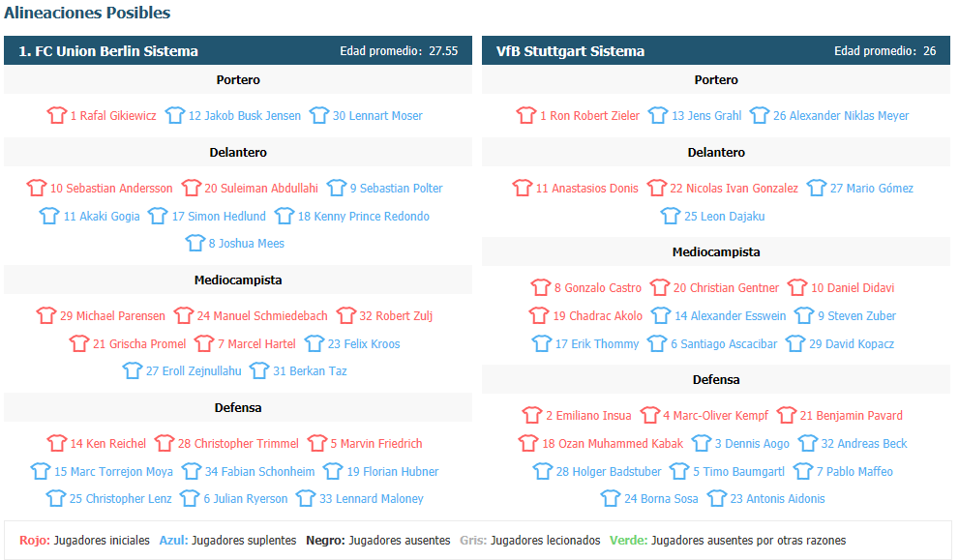Screen dimensions: 959x560
Task: Click the blue shirt icon beside Antonis Aidonis
Action: [717, 498]
